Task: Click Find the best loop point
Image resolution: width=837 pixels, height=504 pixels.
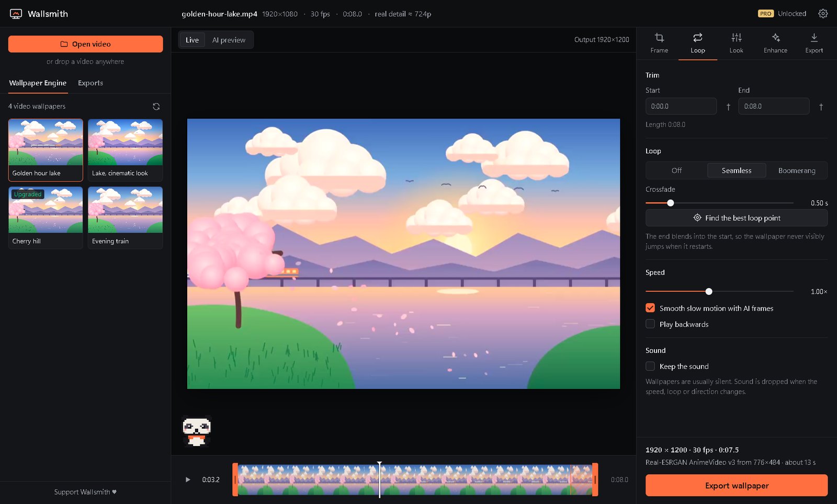Action: tap(737, 218)
